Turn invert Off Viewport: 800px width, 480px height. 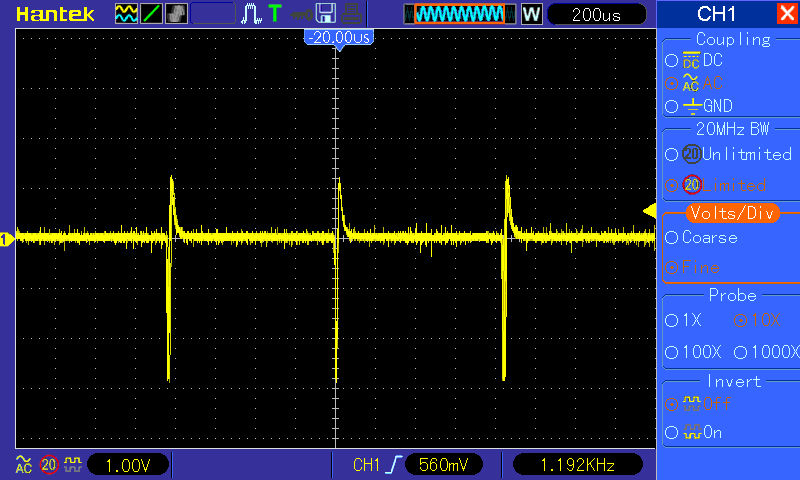698,404
